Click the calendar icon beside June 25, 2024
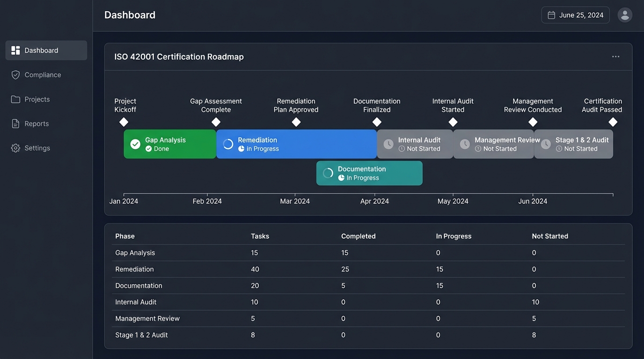 pyautogui.click(x=551, y=15)
